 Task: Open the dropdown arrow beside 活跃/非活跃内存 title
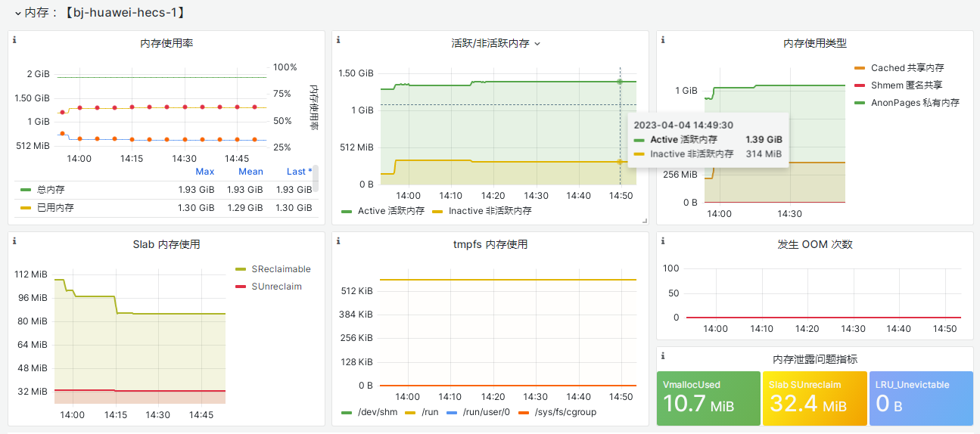[x=537, y=44]
